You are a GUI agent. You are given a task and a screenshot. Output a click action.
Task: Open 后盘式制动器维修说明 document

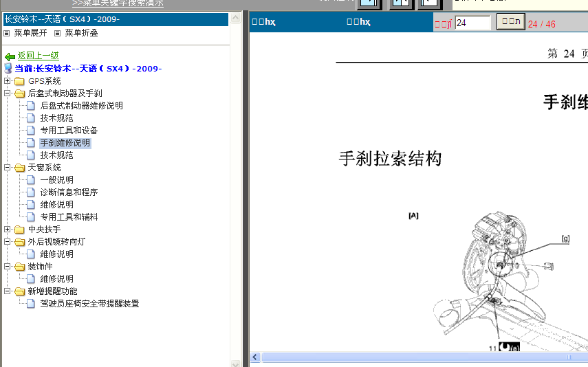[x=81, y=106]
